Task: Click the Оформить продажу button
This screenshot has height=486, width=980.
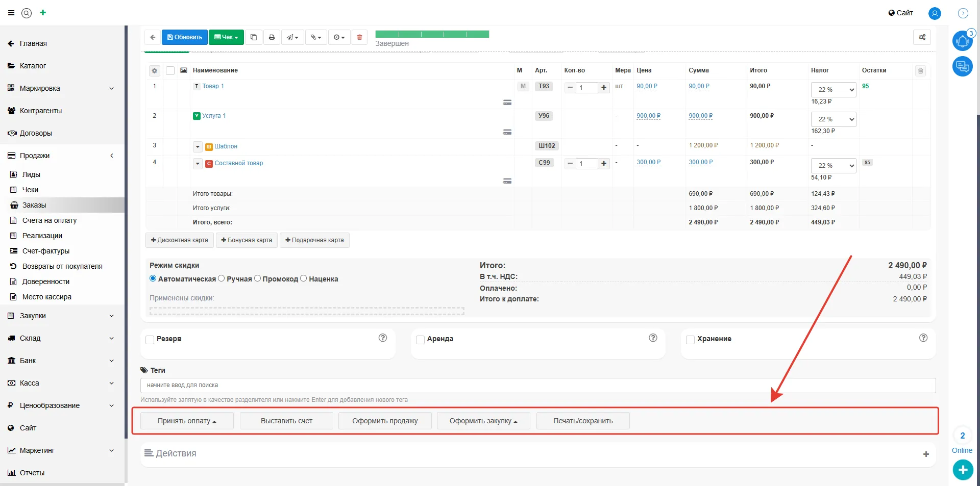Action: click(x=385, y=421)
